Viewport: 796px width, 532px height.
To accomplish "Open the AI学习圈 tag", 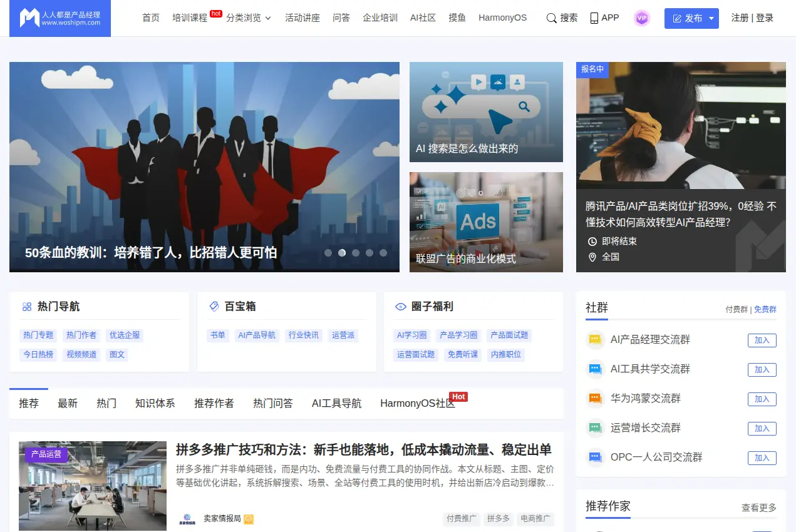I will (411, 335).
